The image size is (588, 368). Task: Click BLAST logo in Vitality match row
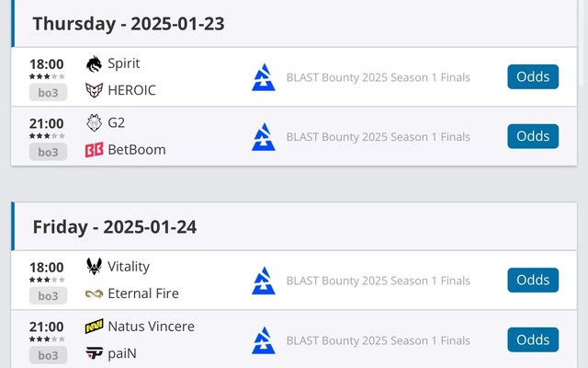(x=264, y=281)
